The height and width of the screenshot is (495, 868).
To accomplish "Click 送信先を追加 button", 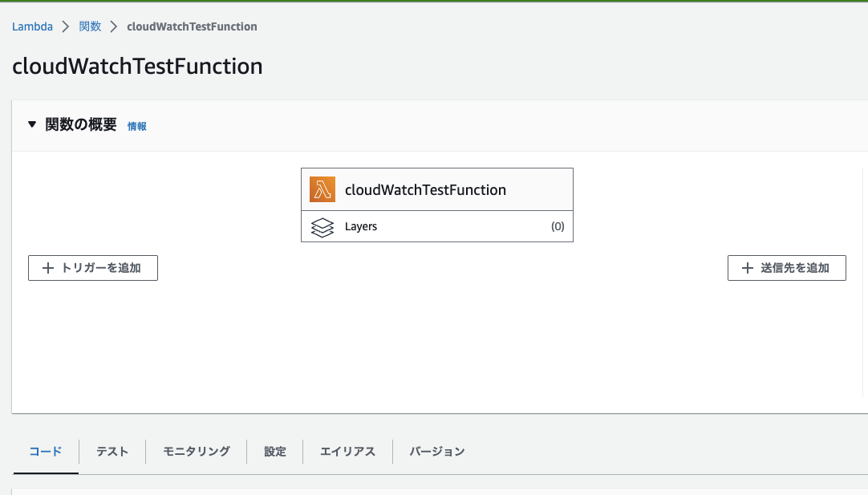I will point(787,268).
